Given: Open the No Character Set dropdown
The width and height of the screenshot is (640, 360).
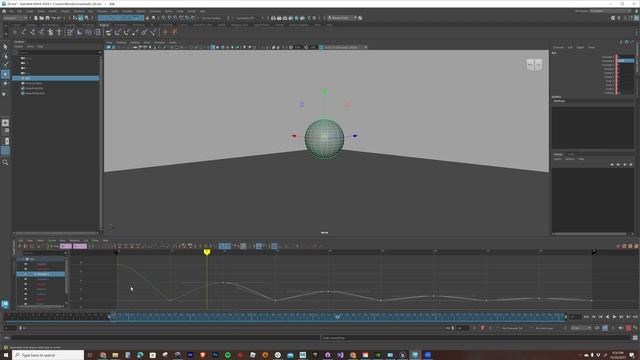Looking at the screenshot, I should point(513,328).
